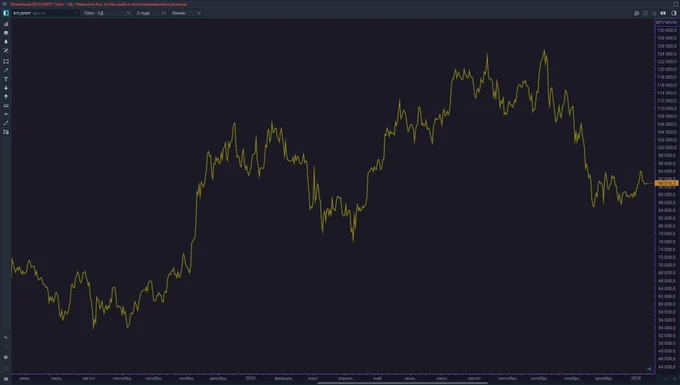Image resolution: width=680 pixels, height=385 pixels.
Task: Select the up arrow marker tool
Action: [6, 97]
